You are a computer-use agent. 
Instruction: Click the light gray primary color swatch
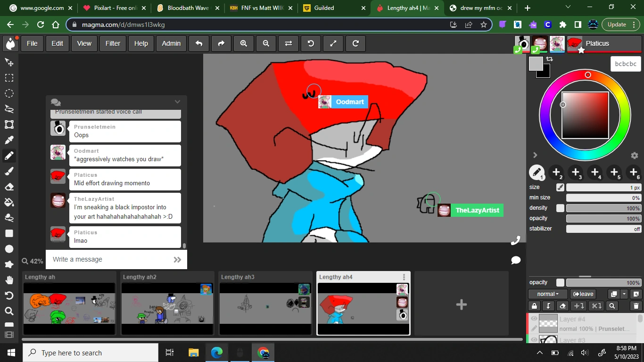pyautogui.click(x=536, y=64)
